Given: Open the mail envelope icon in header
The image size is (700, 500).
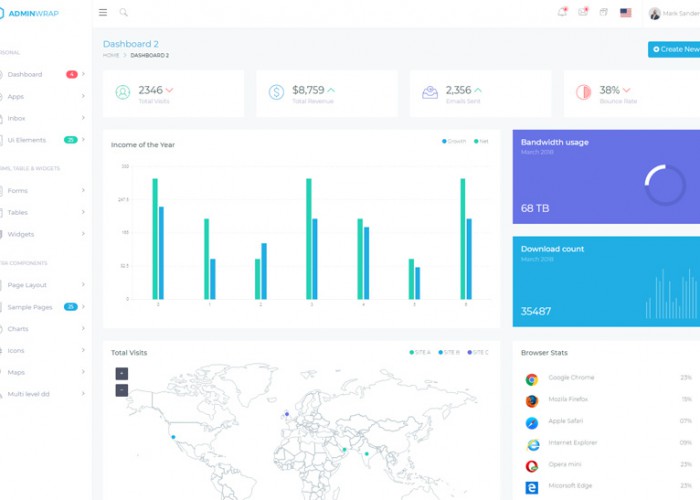Looking at the screenshot, I should click(x=583, y=12).
